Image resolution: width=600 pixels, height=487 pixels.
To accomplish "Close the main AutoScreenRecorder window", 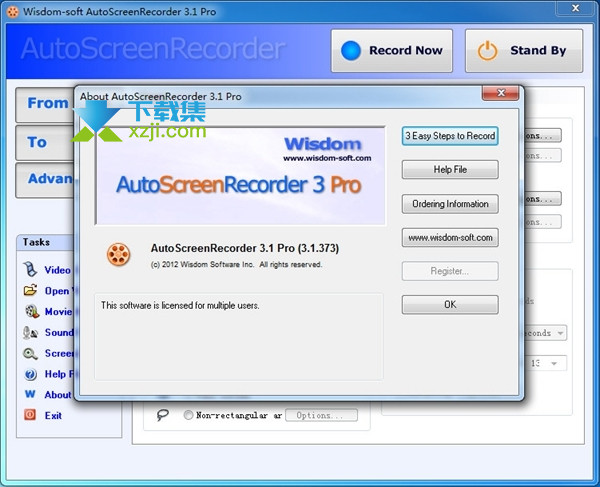I will (575, 8).
